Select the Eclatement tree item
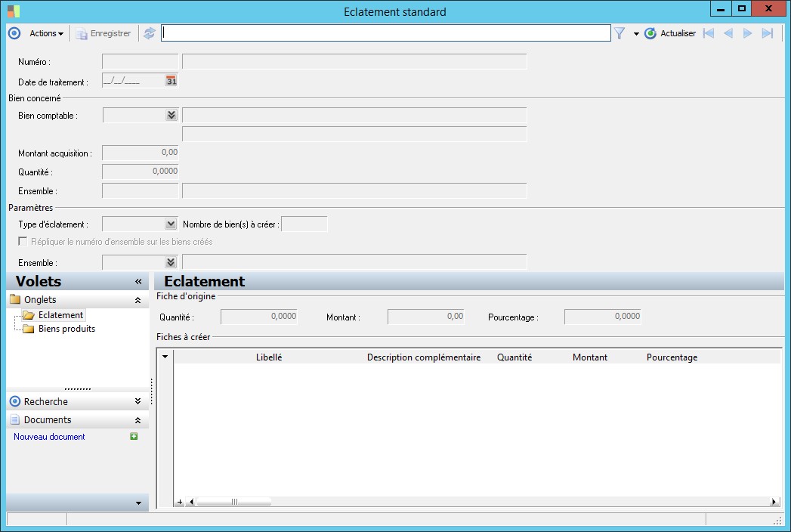Screen dimensions: 791x532 click(x=60, y=315)
